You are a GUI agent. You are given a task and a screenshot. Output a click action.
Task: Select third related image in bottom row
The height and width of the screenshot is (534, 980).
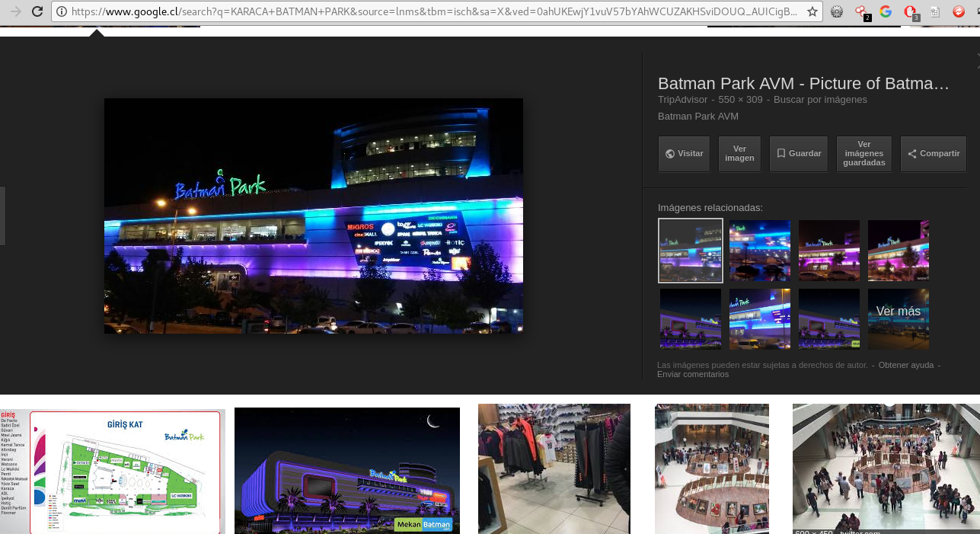(829, 319)
